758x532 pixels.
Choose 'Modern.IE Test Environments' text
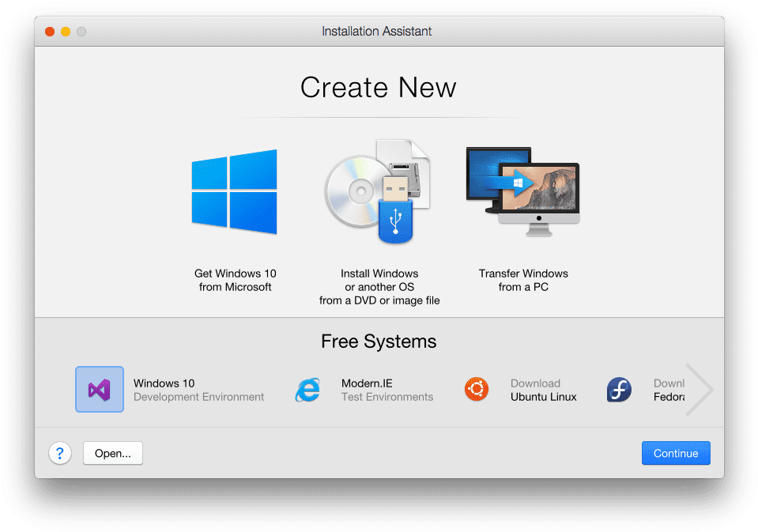click(387, 390)
